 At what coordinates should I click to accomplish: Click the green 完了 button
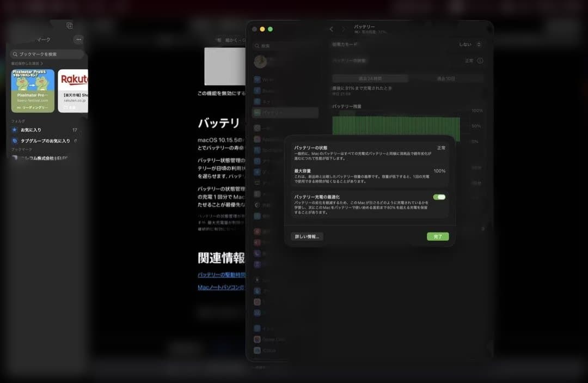click(x=438, y=236)
